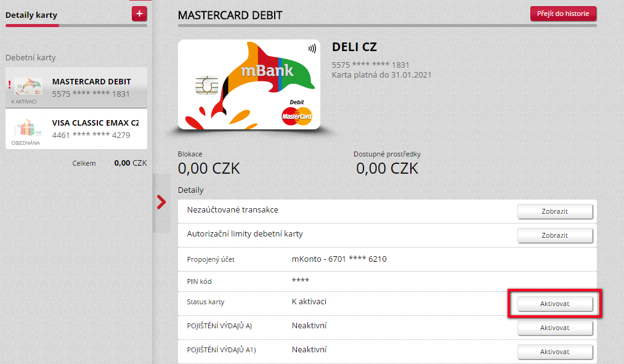Click the exclamation alert icon on Mastercard Debit
624x364 pixels.
tap(10, 84)
